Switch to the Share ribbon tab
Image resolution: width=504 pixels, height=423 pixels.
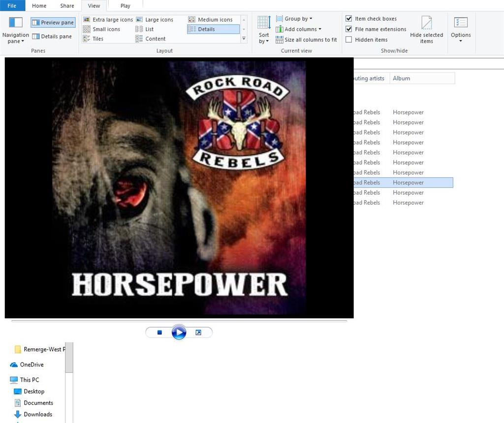tap(67, 6)
